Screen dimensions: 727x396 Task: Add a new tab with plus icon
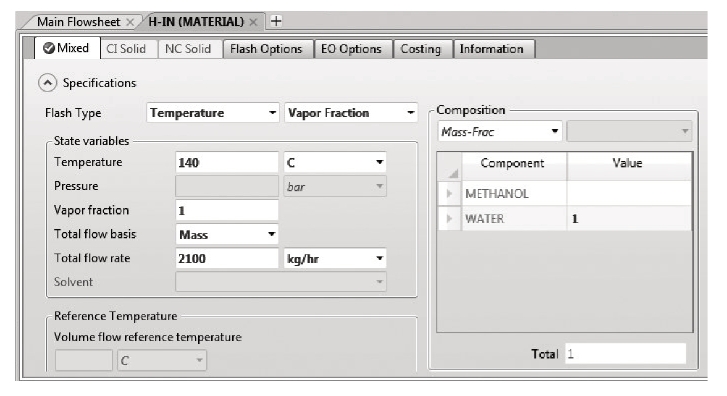tap(276, 21)
